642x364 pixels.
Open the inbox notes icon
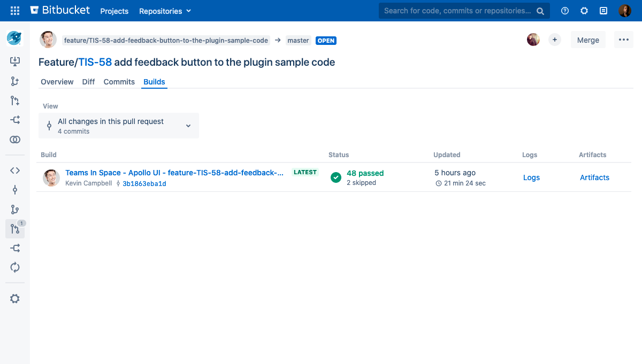pyautogui.click(x=603, y=11)
